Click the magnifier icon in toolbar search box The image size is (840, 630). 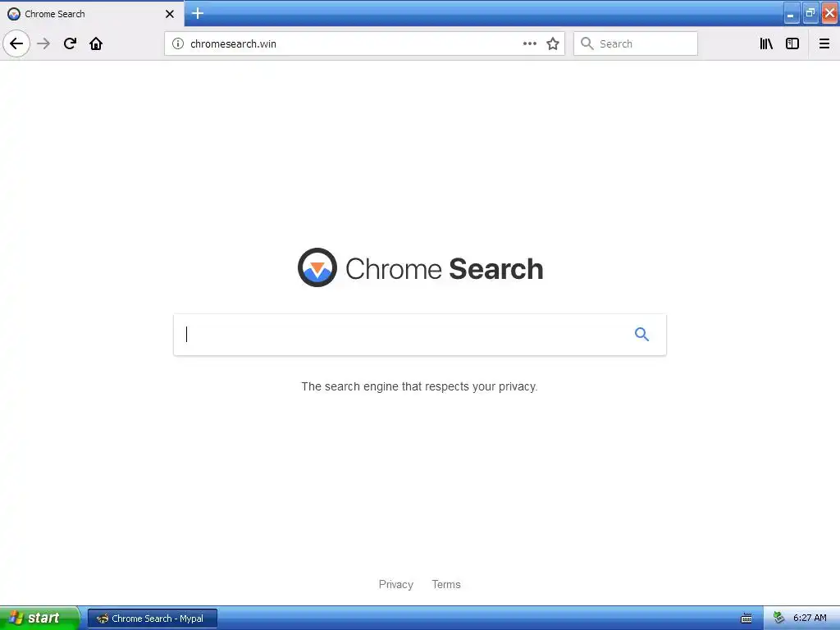click(587, 43)
